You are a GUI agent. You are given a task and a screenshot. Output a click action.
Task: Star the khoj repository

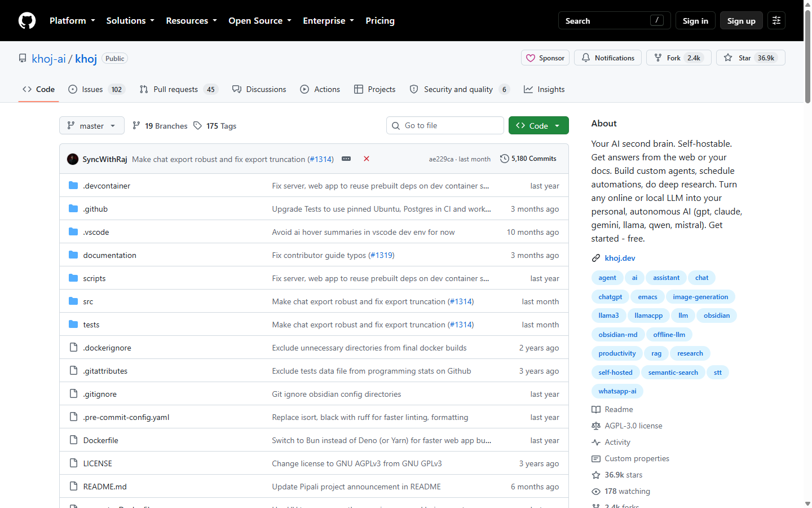751,58
